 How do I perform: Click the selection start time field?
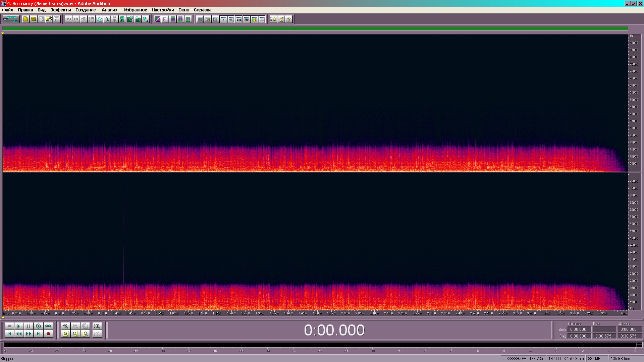point(579,329)
